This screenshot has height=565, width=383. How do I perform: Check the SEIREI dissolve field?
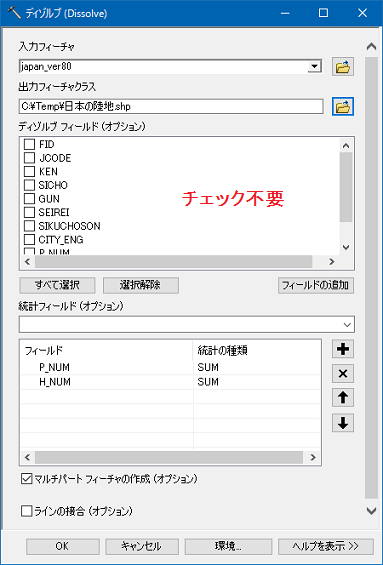click(x=29, y=212)
